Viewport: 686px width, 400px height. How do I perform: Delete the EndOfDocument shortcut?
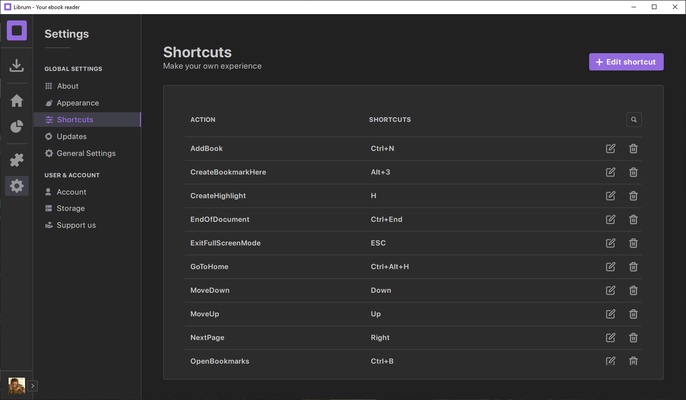[x=633, y=219]
